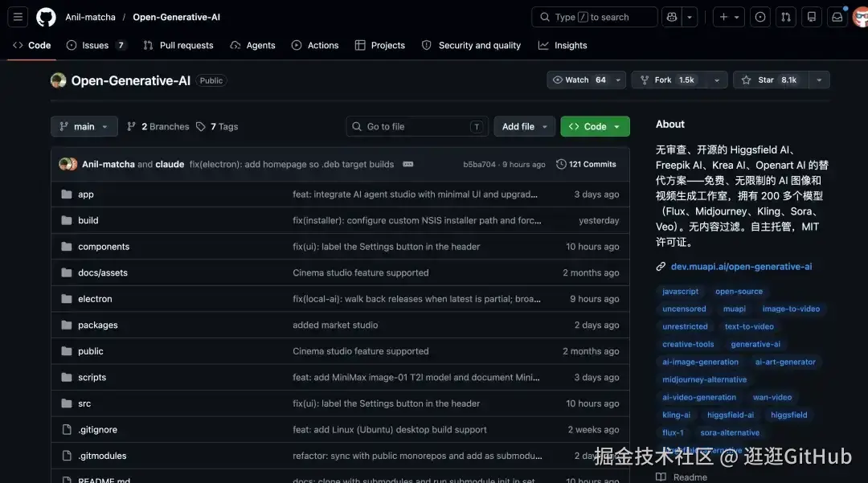
Task: Open the .gitmodules file
Action: 102,456
